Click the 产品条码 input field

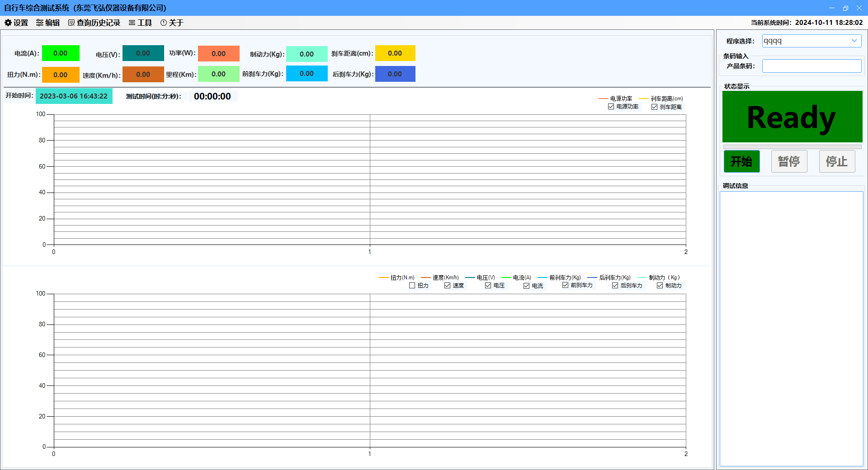tap(811, 66)
